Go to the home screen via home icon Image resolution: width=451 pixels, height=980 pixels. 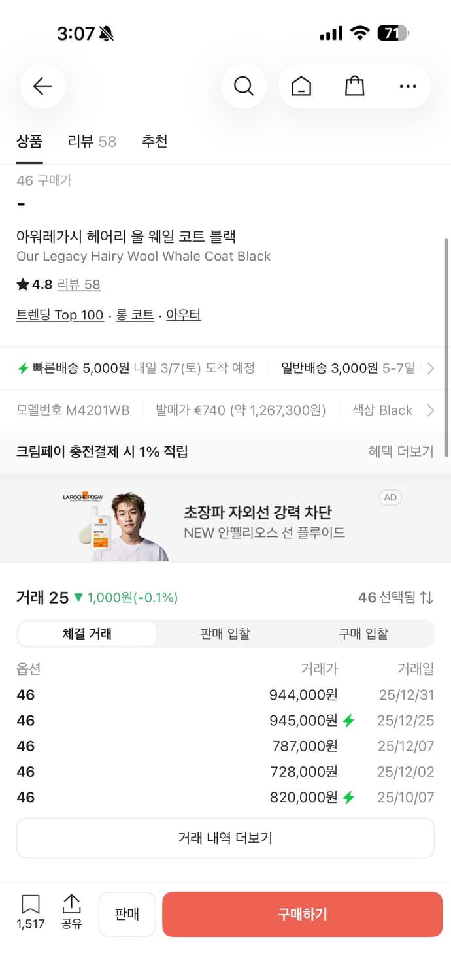301,86
